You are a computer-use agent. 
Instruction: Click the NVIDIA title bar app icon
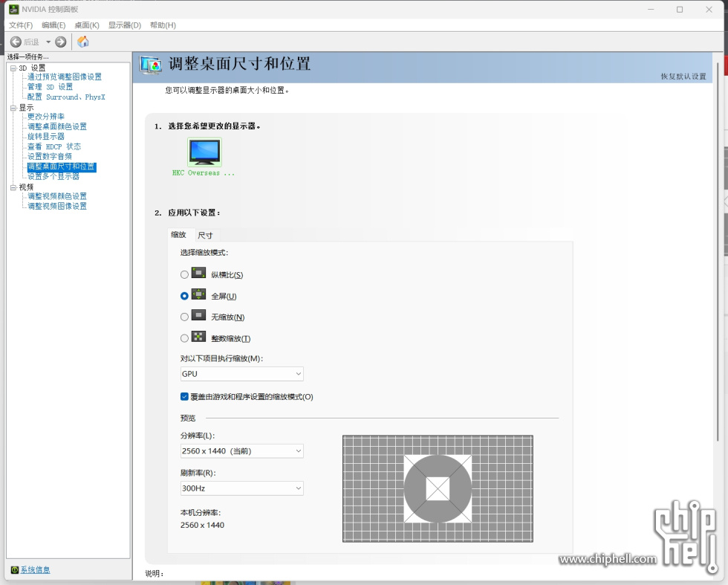[14, 10]
